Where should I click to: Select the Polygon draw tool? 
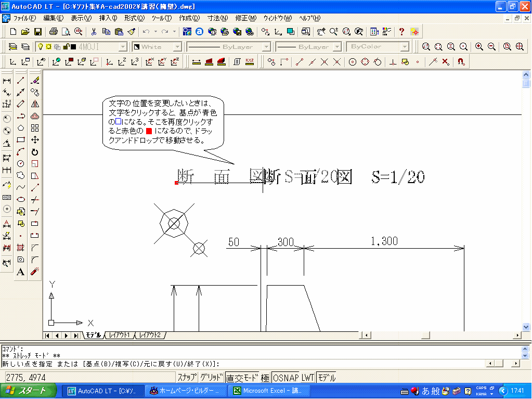pos(21,128)
